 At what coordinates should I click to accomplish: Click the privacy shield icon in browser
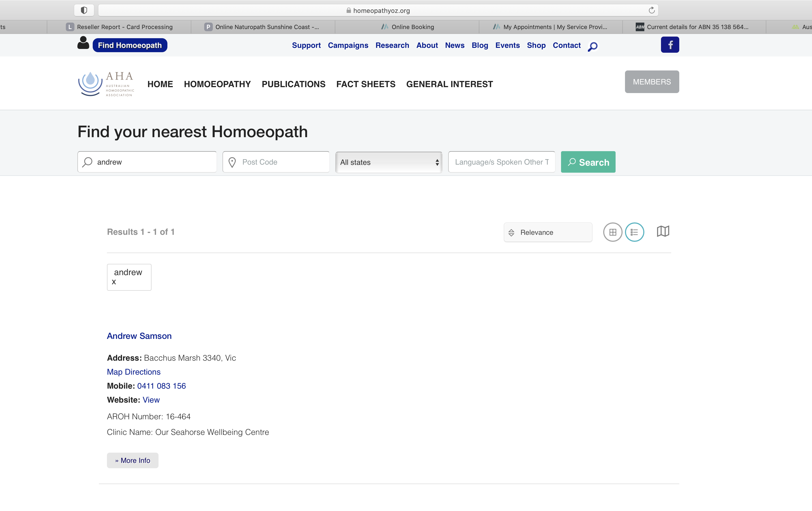[x=84, y=10]
